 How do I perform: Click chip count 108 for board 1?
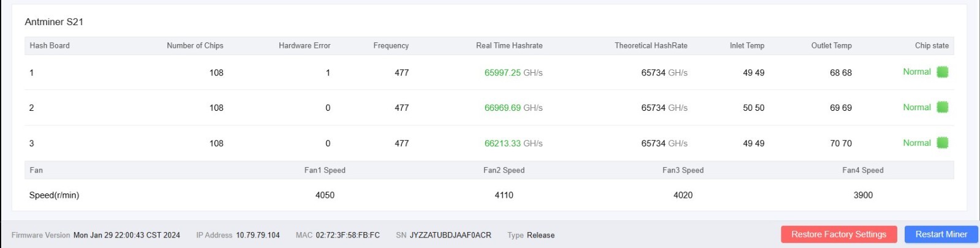pos(216,73)
